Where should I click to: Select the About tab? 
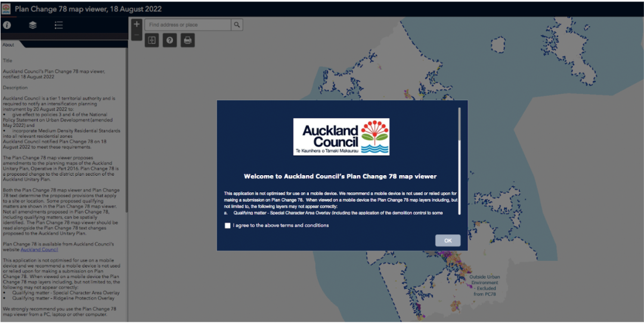click(x=8, y=45)
